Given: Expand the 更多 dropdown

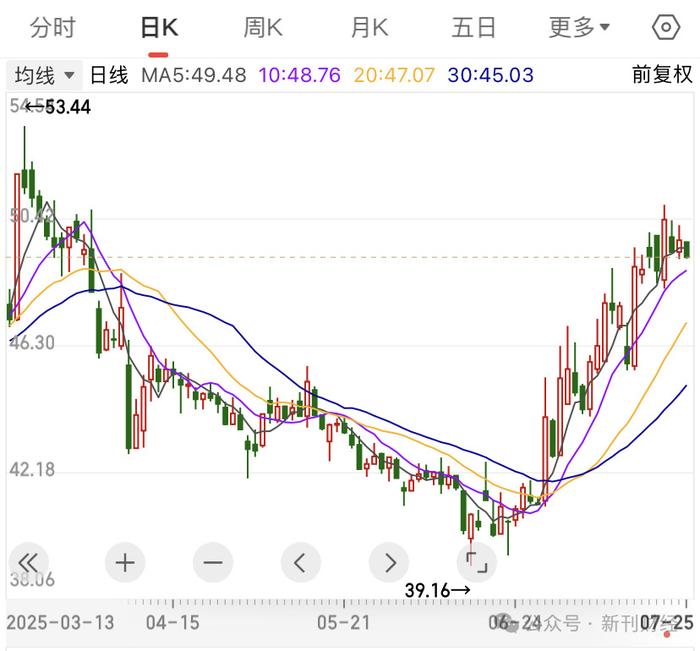Looking at the screenshot, I should 579,28.
